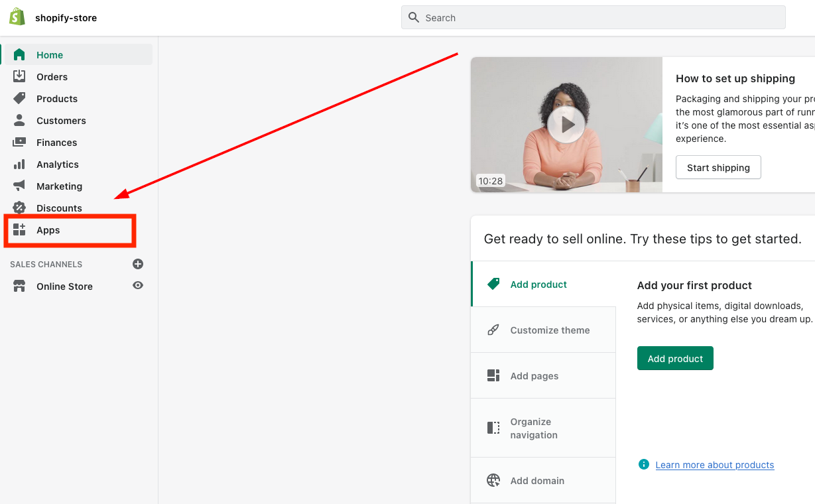Click the green Add product button
The height and width of the screenshot is (504, 815).
(x=675, y=358)
